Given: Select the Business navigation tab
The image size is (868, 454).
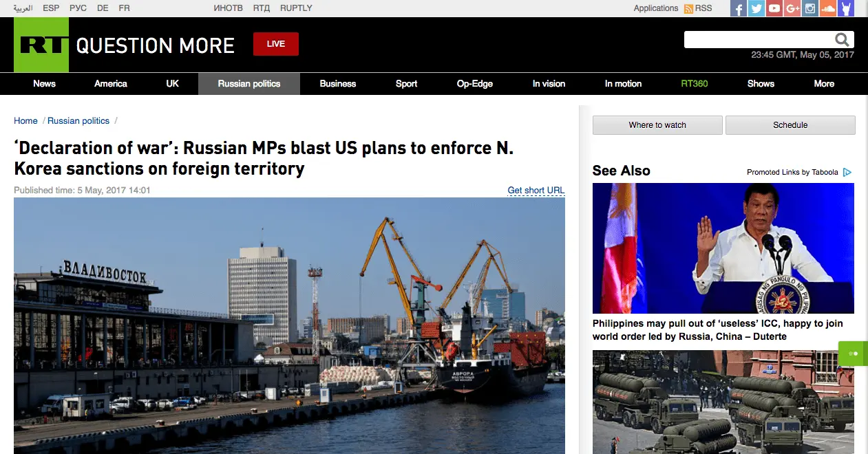Looking at the screenshot, I should (x=338, y=84).
